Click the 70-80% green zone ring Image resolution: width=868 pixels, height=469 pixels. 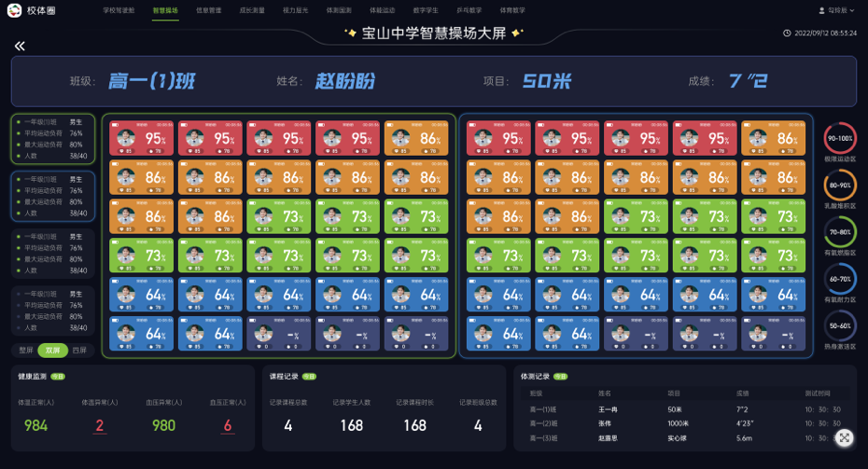click(x=840, y=231)
